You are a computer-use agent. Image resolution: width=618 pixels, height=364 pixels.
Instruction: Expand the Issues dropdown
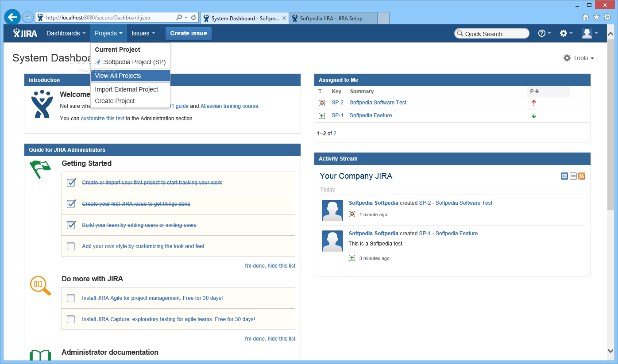pyautogui.click(x=143, y=33)
